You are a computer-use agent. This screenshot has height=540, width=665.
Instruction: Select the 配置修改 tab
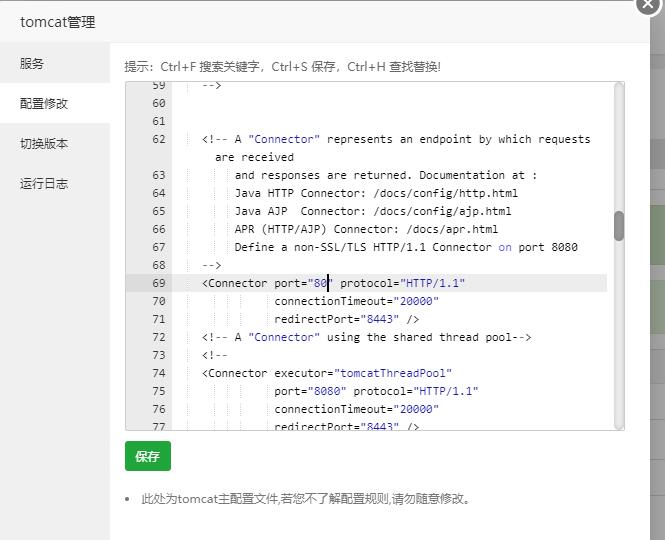point(55,103)
